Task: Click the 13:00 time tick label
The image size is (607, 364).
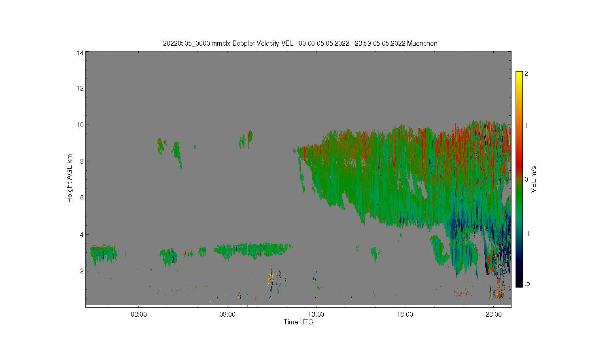Action: point(316,314)
